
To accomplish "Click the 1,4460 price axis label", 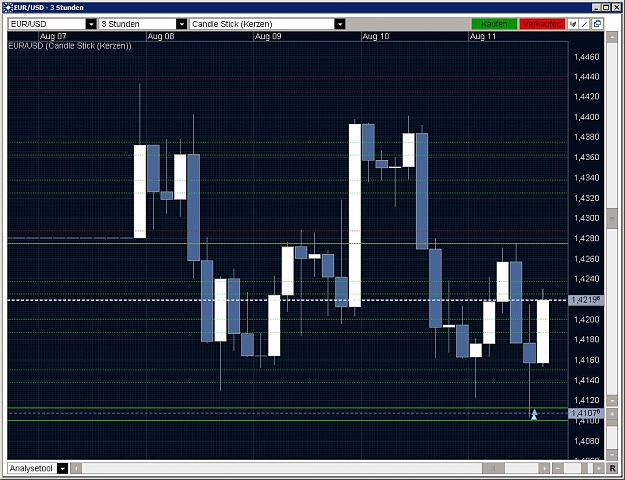I will pos(586,57).
